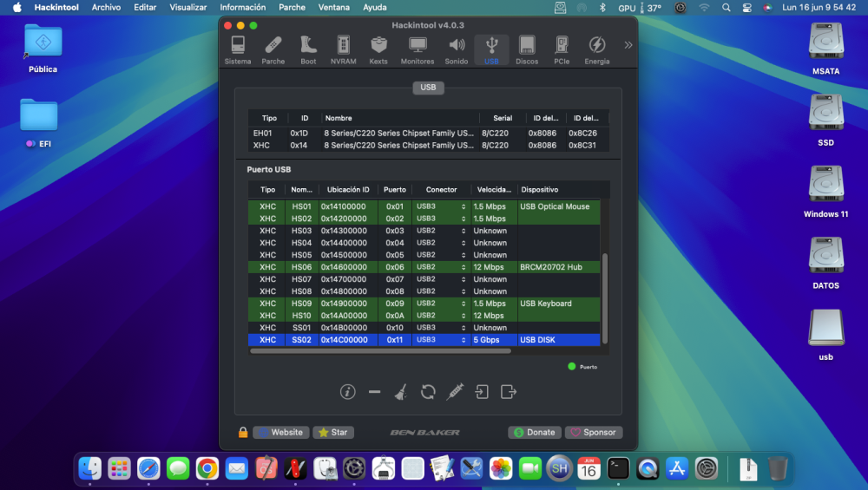Screen dimensions: 868x490
Task: Click the vertical scrollbar of port list
Action: [x=604, y=298]
